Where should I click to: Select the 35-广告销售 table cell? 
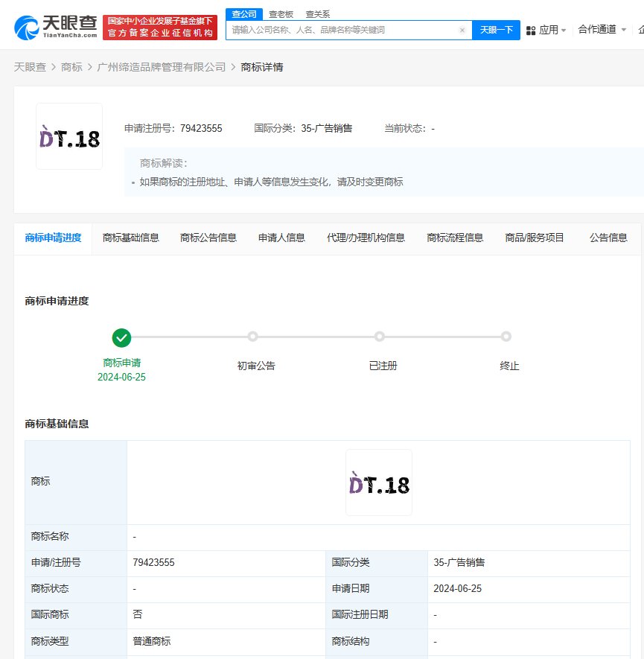point(529,563)
